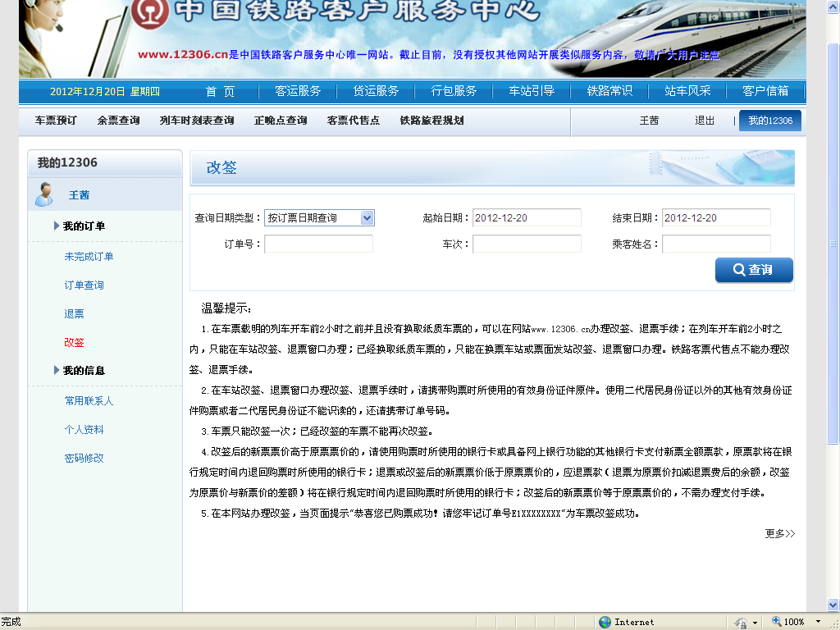840x630 pixels.
Task: Click the 起始日期 date field
Action: pos(527,217)
